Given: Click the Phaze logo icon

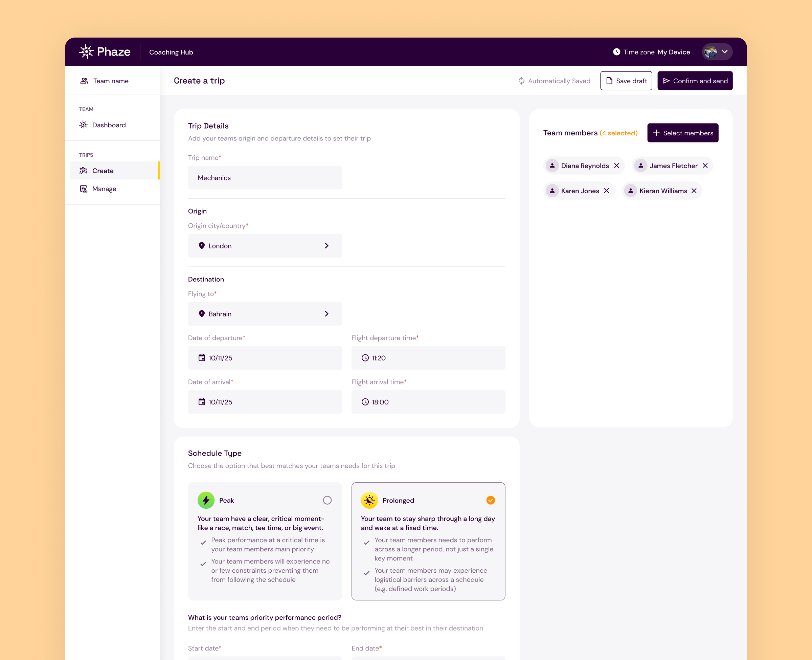Looking at the screenshot, I should pos(86,52).
